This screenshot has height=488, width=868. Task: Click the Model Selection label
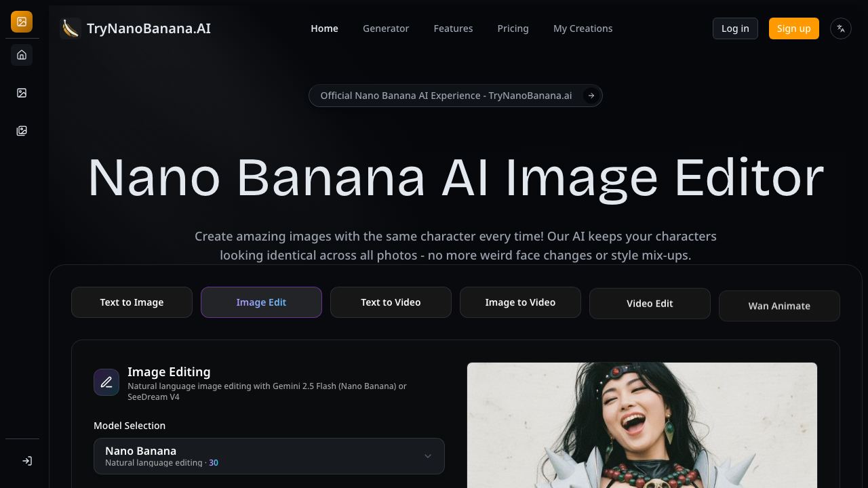[130, 426]
